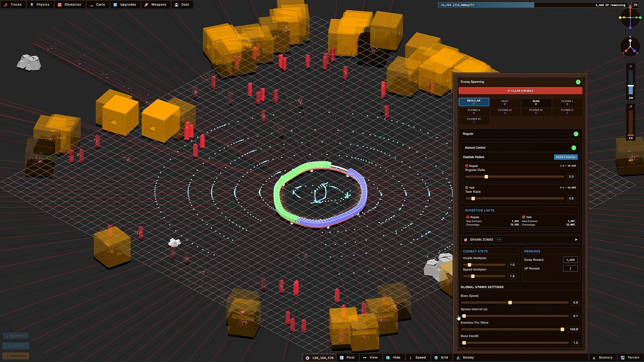Toggle the Grid globe icon
Screen dimensions: 644x362
point(436,358)
